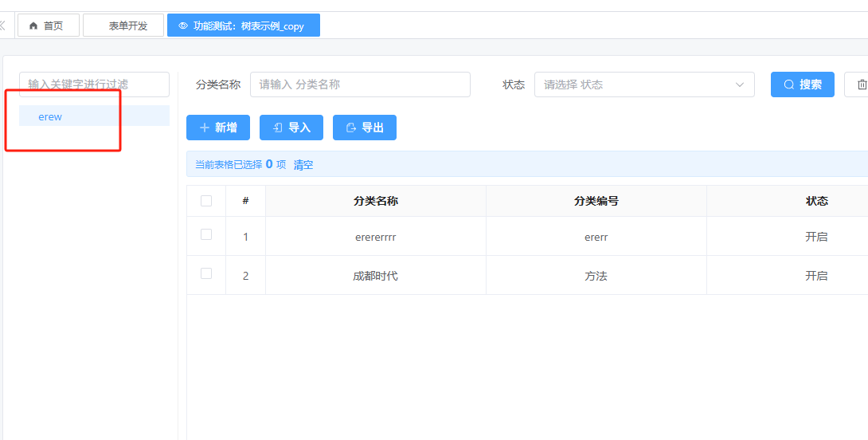Viewport: 868px width, 440px height.
Task: Tick the select-all checkbox in table header
Action: [206, 201]
